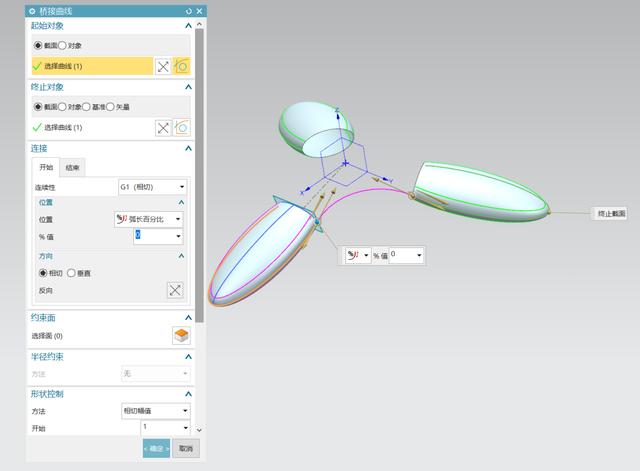Click the dialog vertical scrollbar thumb

(x=199, y=176)
